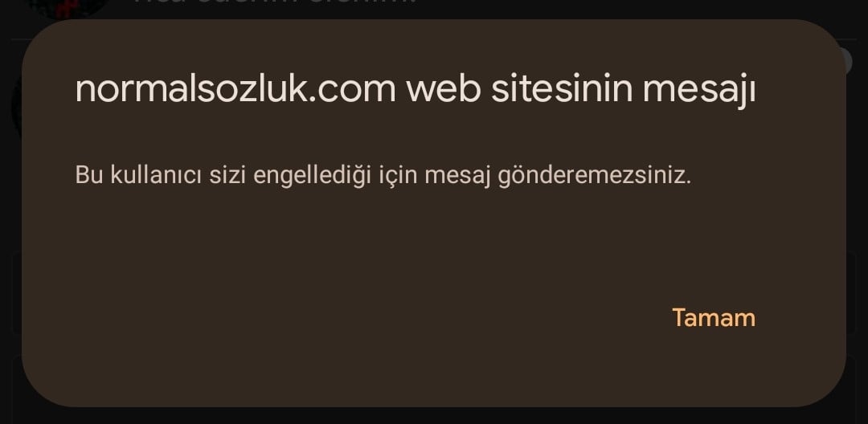Click the empty dialog area left of Tamam
This screenshot has height=424, width=868.
343,318
